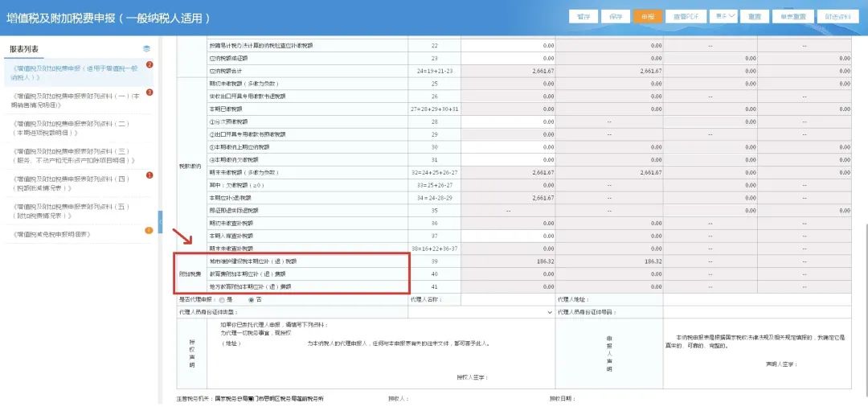This screenshot has width=868, height=407.
Task: Click the red badge 1 on 附列资料（四）
Action: (x=149, y=175)
